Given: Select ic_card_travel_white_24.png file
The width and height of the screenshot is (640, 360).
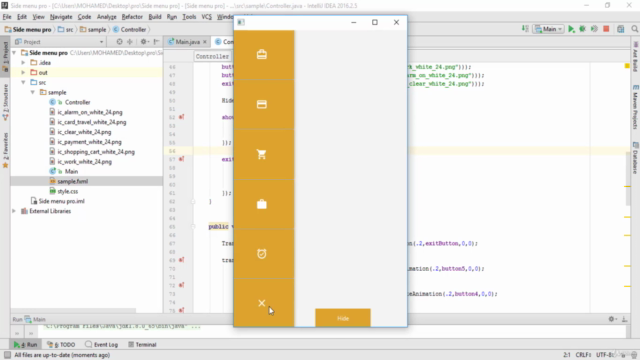Looking at the screenshot, I should click(91, 122).
